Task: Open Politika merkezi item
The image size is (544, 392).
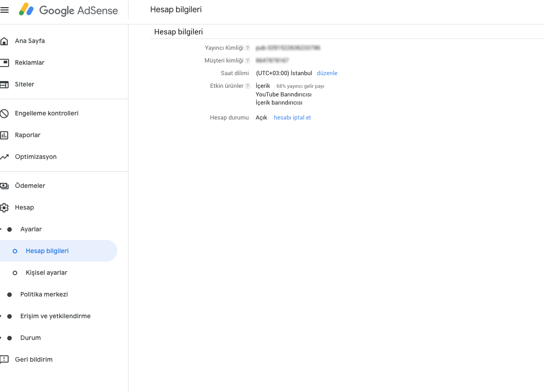Action: 44,294
